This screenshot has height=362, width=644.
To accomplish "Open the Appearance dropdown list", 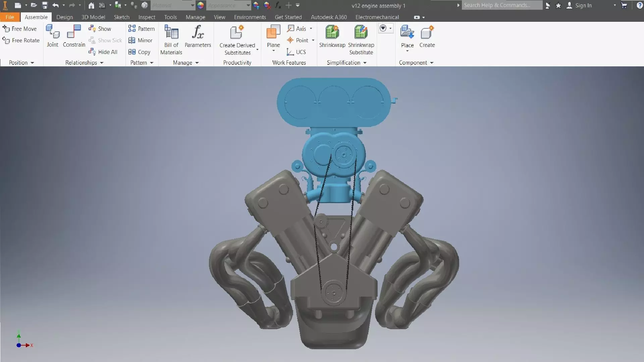I will click(x=248, y=5).
